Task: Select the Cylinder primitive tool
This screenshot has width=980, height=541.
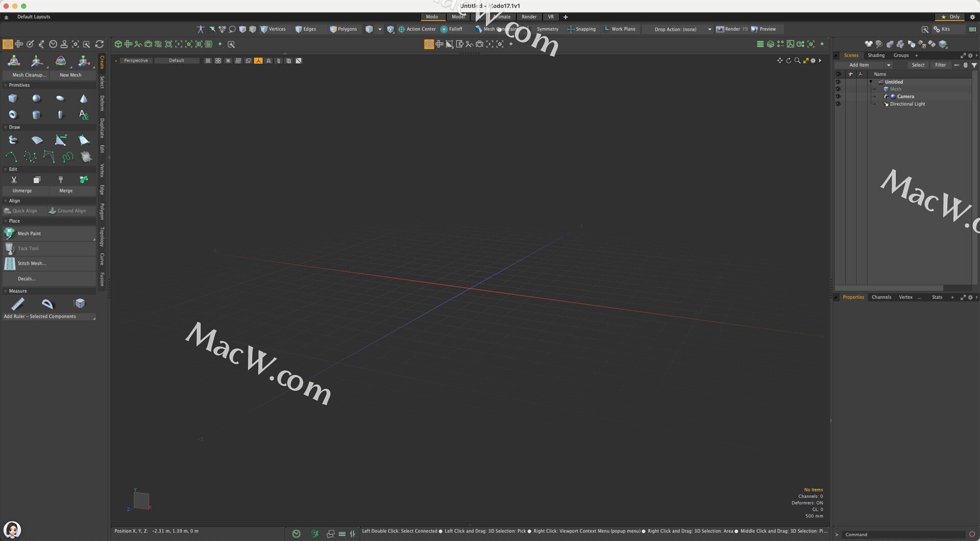Action: 36,115
